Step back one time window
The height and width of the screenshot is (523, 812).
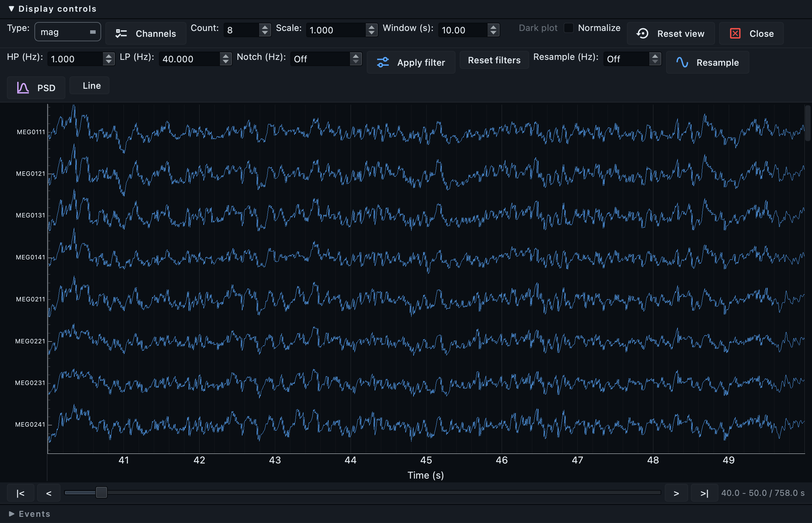pos(49,493)
